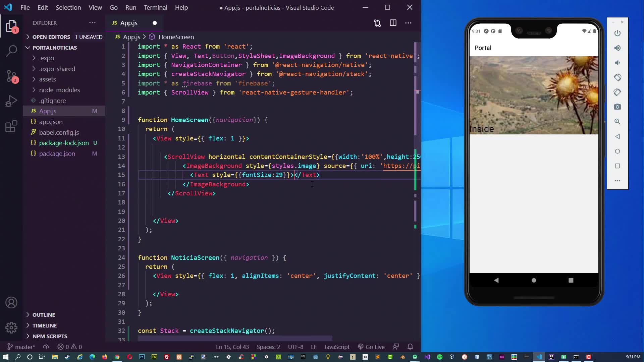The width and height of the screenshot is (644, 362).
Task: Open the Run and Debug view
Action: [11, 101]
